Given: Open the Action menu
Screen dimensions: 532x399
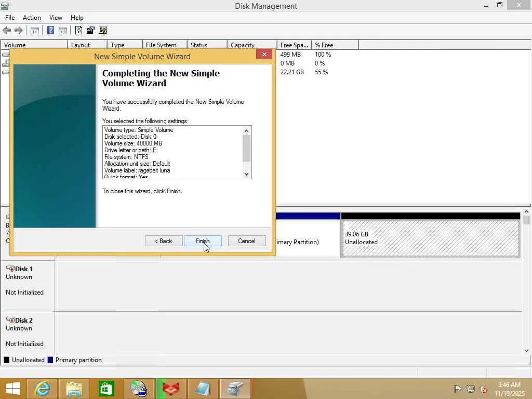Looking at the screenshot, I should [32, 18].
